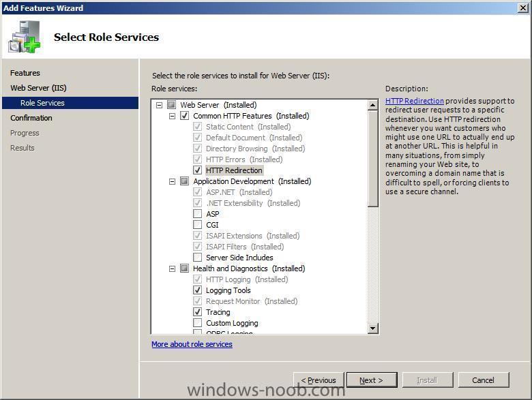Select the HTTP Errors row
Viewport: 532px width, 400px height.
244,159
